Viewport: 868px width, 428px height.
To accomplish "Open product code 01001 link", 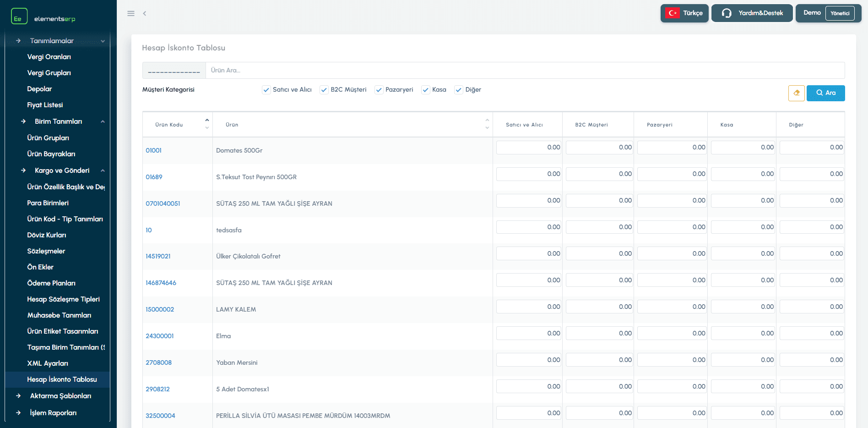I will [154, 150].
